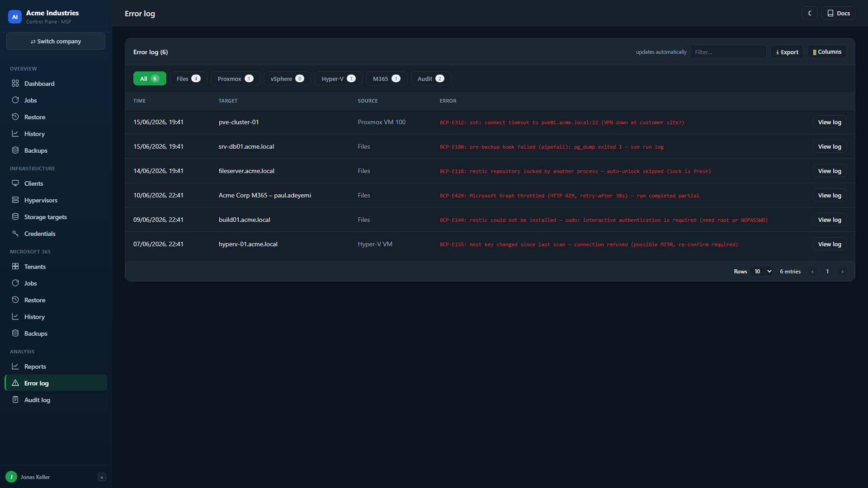Click the Filter input field
The width and height of the screenshot is (868, 488).
pos(728,52)
